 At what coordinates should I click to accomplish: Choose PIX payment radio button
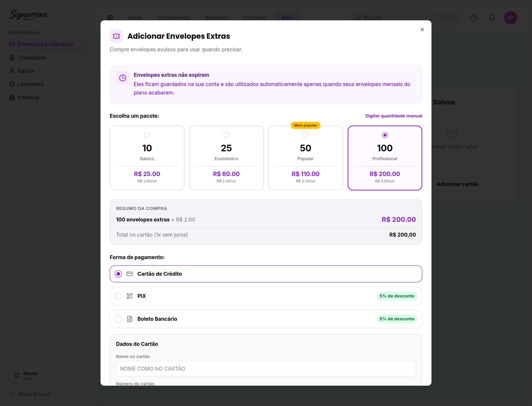pos(118,296)
